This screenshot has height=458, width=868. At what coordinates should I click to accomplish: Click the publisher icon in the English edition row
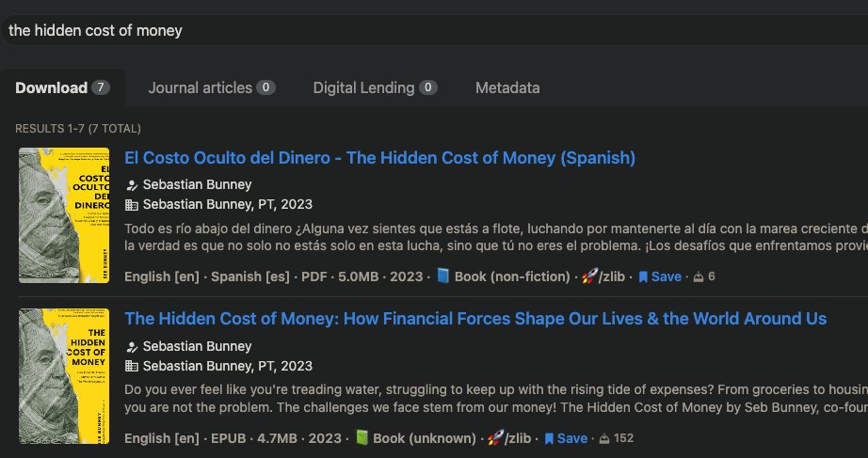pyautogui.click(x=132, y=367)
